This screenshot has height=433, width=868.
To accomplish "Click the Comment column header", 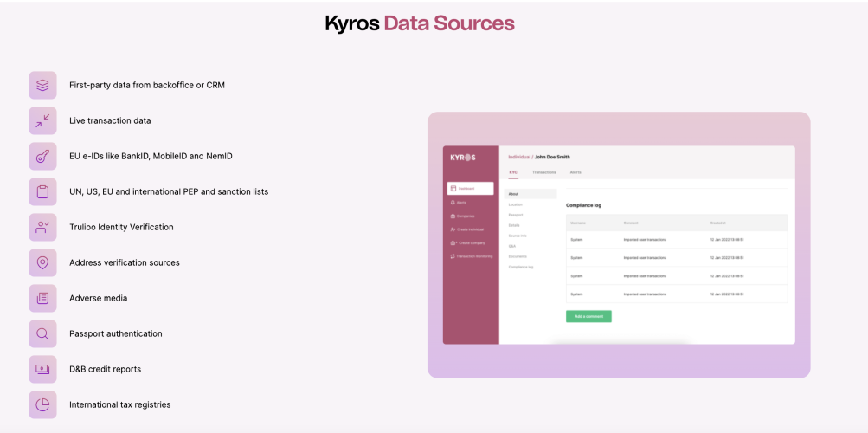I will point(631,223).
